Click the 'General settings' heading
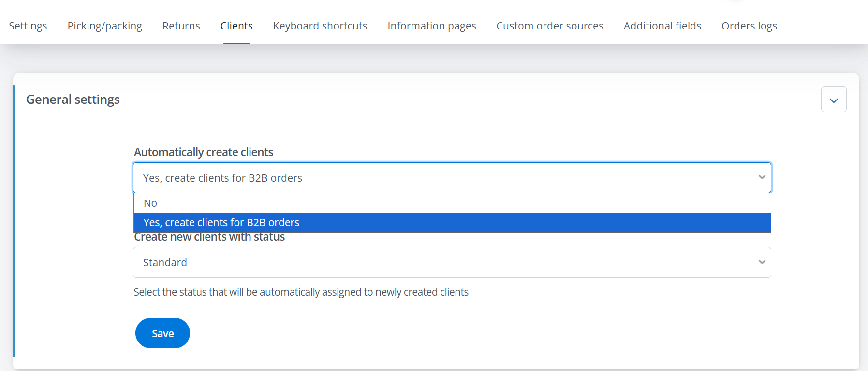The height and width of the screenshot is (371, 868). 73,100
